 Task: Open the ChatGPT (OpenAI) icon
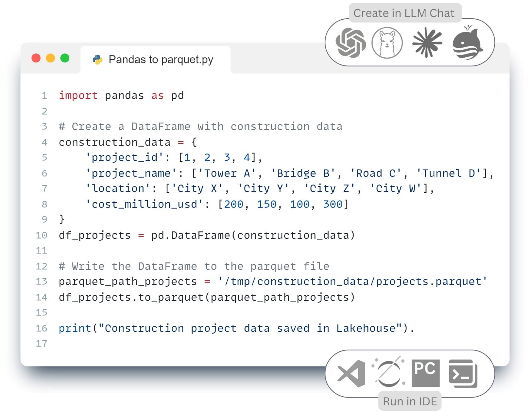point(351,43)
